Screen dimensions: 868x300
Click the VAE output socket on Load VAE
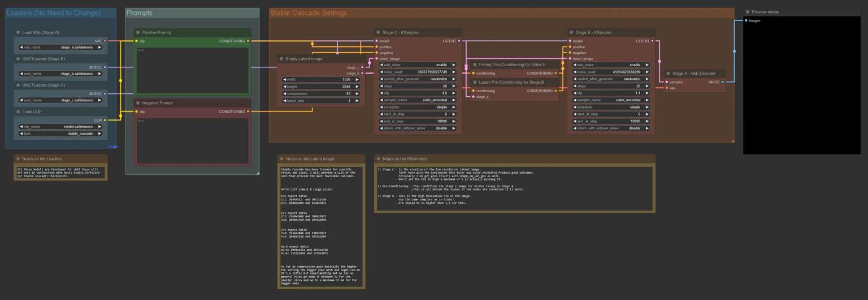tap(105, 41)
